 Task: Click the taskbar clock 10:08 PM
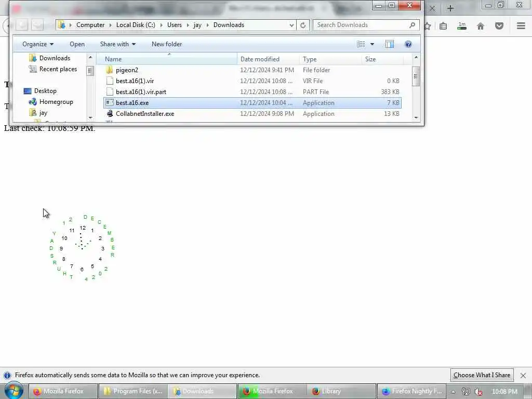(504, 392)
